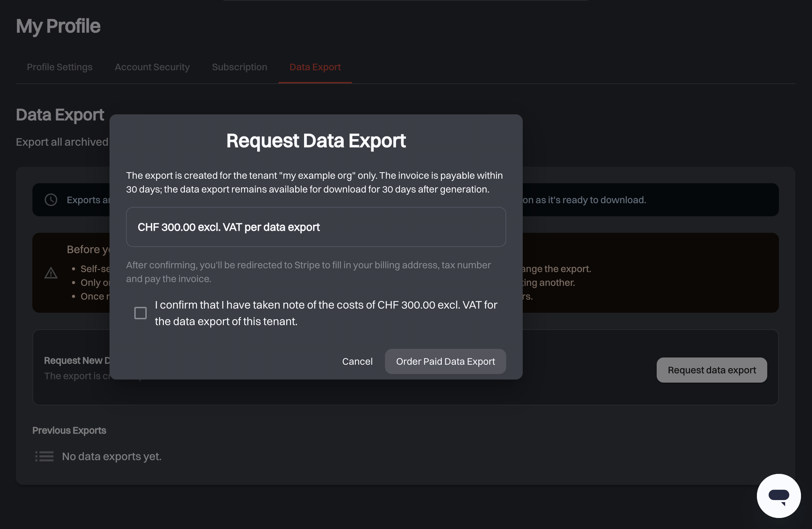Click the Previous Exports heading

[x=69, y=431]
